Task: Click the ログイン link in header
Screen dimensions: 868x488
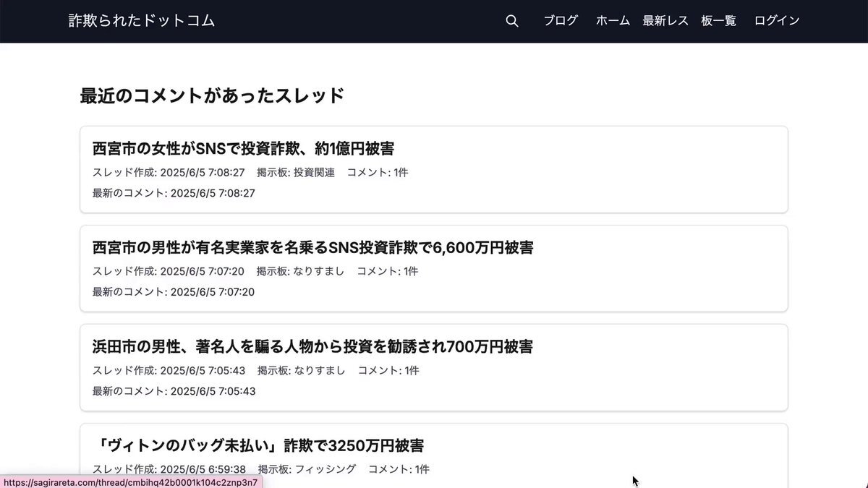Action: pyautogui.click(x=777, y=21)
